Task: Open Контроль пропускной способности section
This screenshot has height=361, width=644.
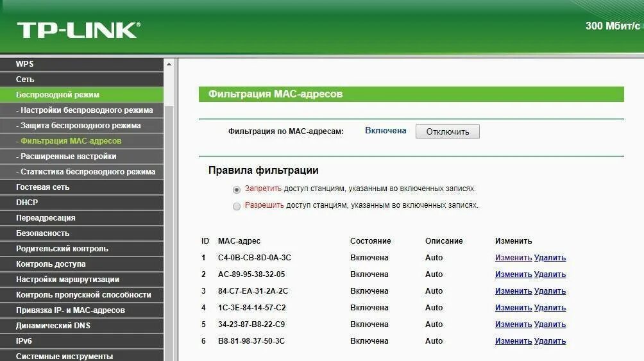Action: [x=81, y=295]
